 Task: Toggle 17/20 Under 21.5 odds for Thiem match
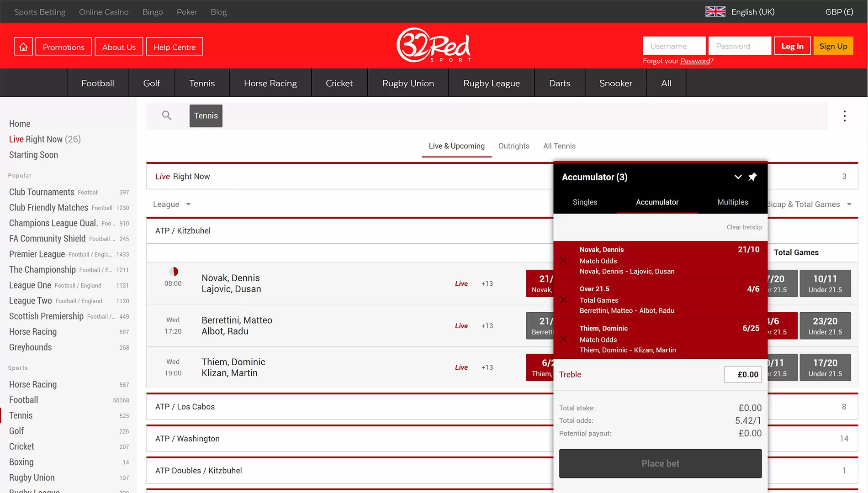coord(825,367)
